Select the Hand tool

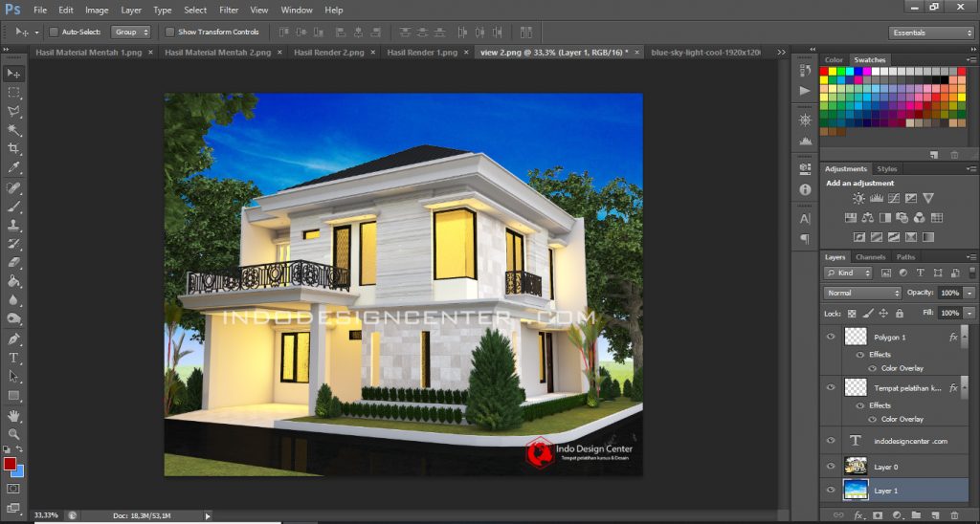point(13,416)
